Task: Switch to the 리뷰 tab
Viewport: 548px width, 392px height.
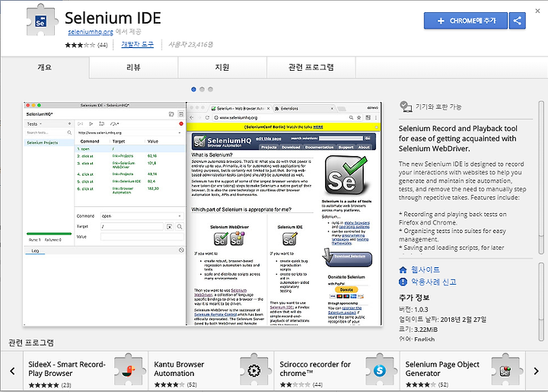Action: click(x=133, y=67)
